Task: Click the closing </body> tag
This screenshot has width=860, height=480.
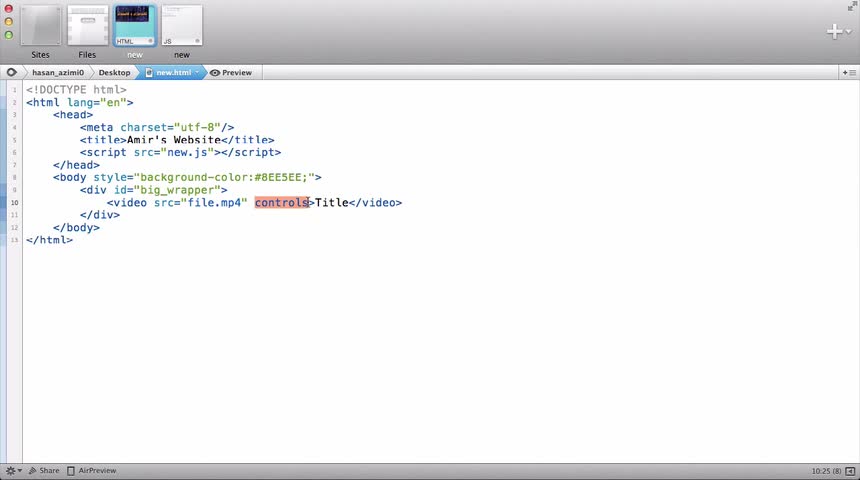Action: 76,228
